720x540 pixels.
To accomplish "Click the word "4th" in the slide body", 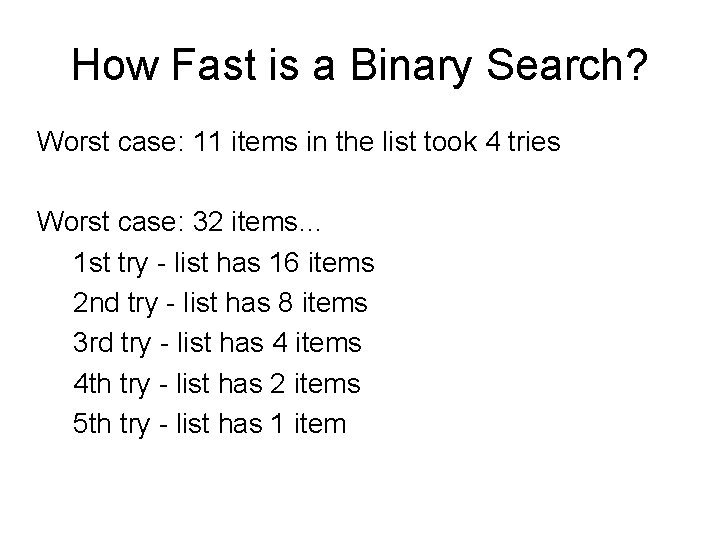I will click(93, 384).
